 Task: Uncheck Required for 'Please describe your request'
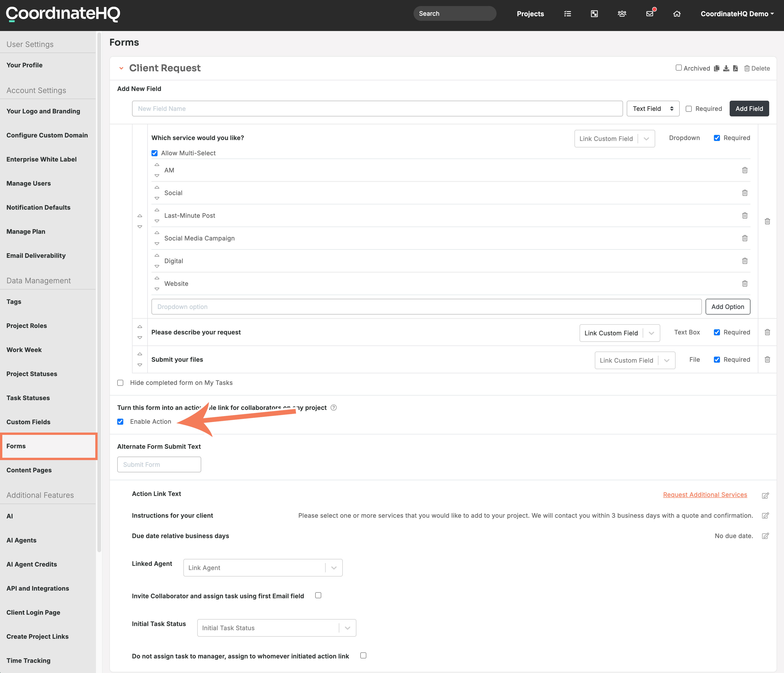(x=717, y=332)
